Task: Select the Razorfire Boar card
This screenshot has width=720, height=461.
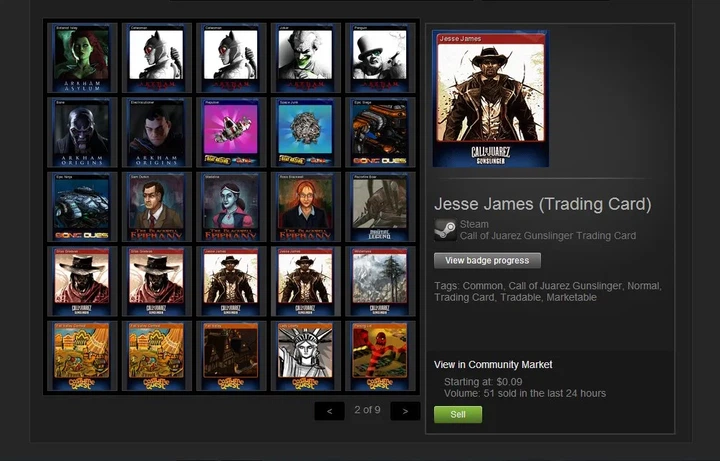Action: tap(380, 207)
